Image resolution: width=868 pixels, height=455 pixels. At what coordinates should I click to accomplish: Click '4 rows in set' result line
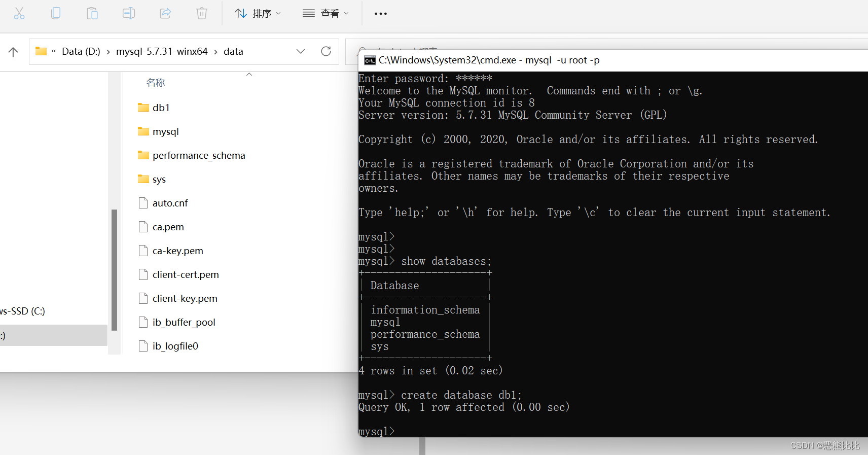point(430,371)
